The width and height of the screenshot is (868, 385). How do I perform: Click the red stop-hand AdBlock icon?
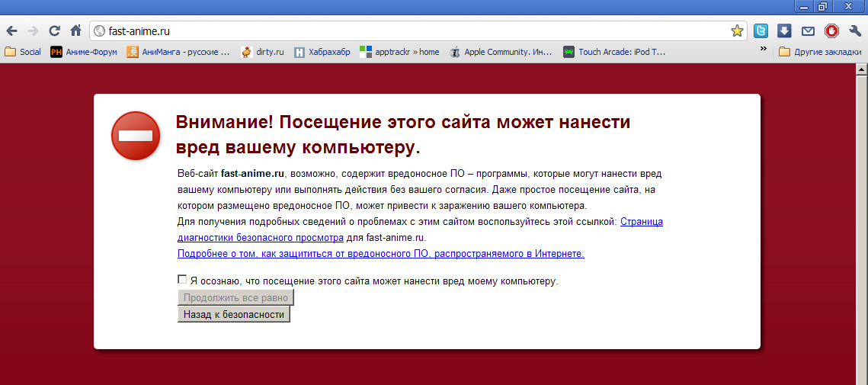(x=831, y=31)
